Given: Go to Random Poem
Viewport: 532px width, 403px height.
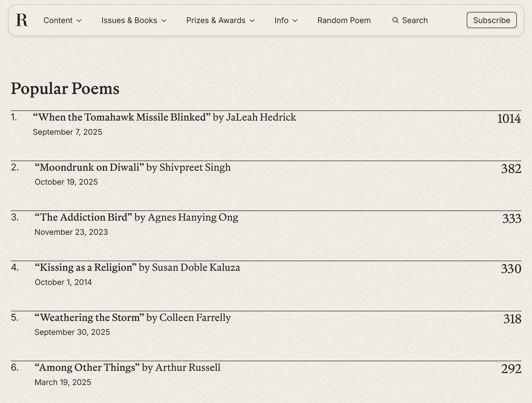Looking at the screenshot, I should [x=344, y=20].
